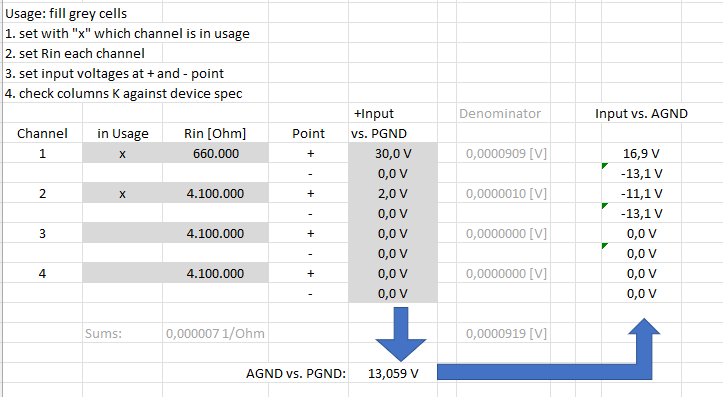Click the "0,0 V" AGND result for channel 3 plus

click(641, 234)
